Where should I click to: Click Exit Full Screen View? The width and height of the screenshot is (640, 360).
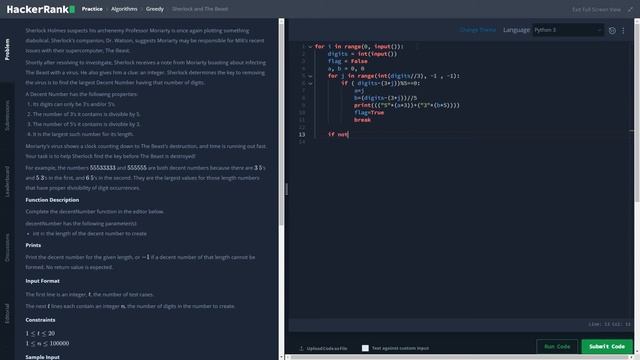coord(596,9)
